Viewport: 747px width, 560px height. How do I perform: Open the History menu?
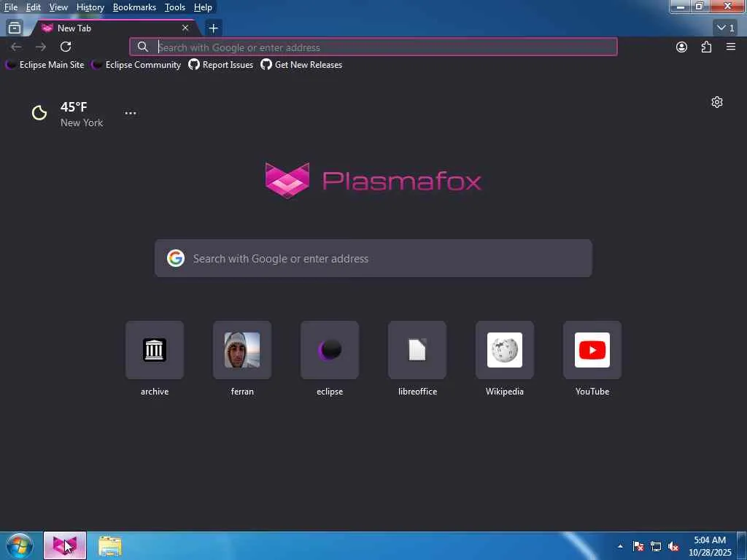(90, 7)
